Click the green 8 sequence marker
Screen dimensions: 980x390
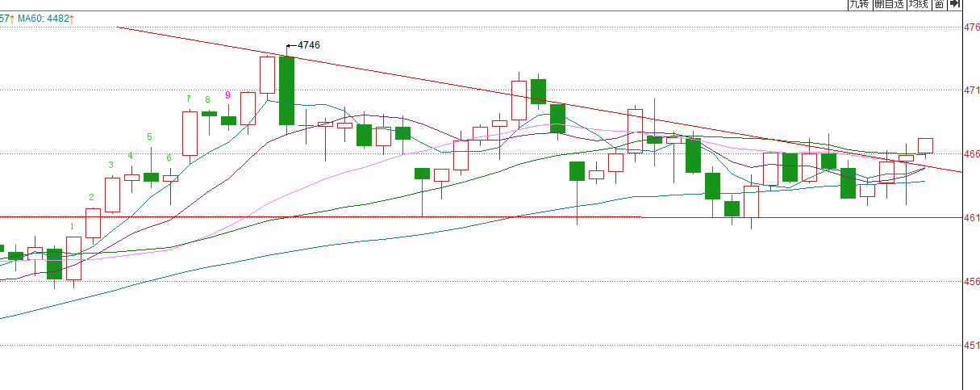point(208,100)
